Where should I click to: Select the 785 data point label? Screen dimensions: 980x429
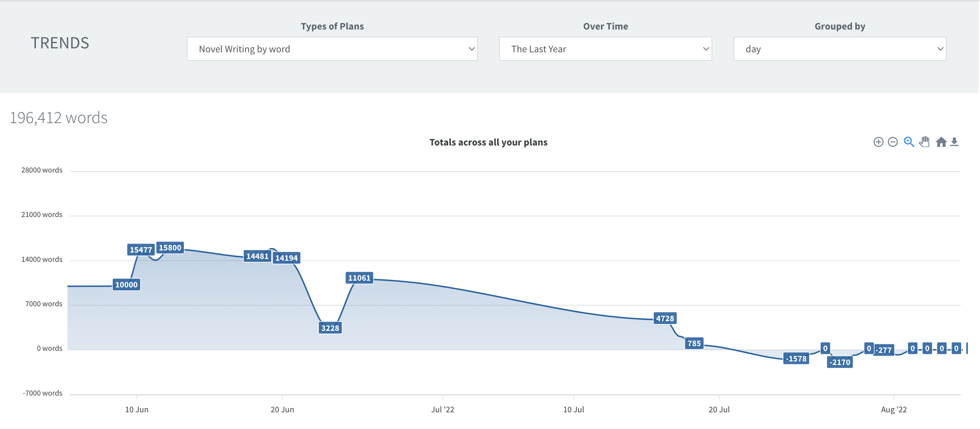tap(694, 343)
